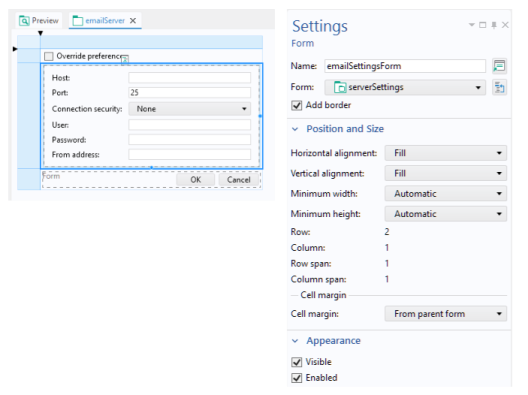Screen dimensions: 528x395
Task: Collapse the Position and Size section
Action: pyautogui.click(x=295, y=129)
